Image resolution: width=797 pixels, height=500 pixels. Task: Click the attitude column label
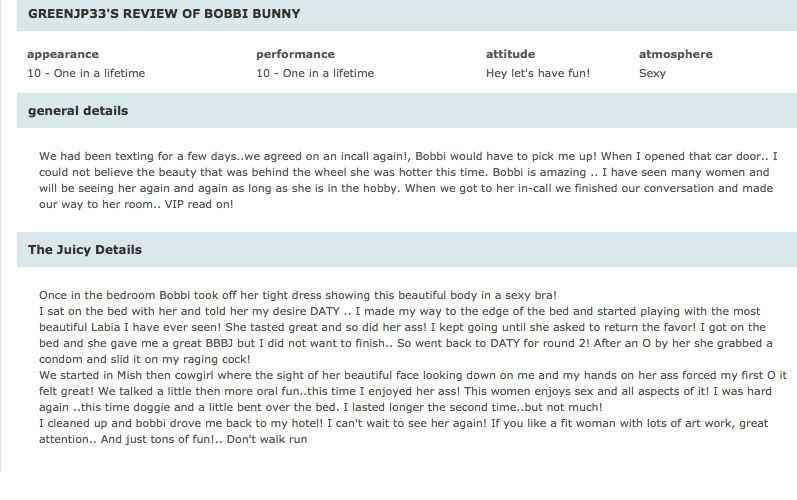pos(510,54)
